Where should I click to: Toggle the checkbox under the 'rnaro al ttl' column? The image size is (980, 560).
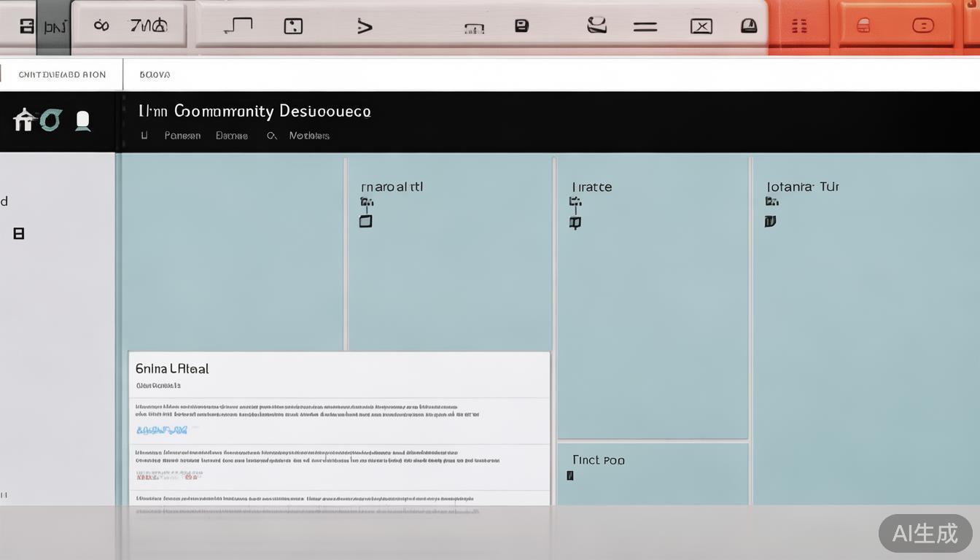coord(366,221)
